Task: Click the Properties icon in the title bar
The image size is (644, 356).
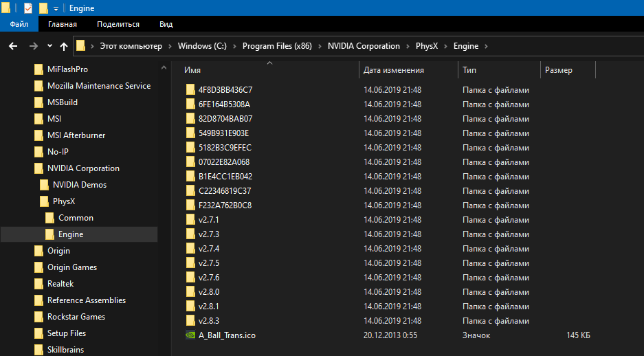Action: click(x=28, y=8)
